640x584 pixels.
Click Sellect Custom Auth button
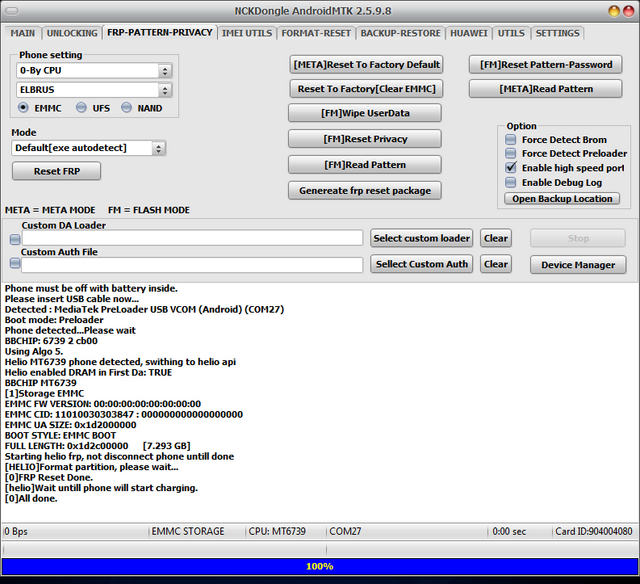(x=422, y=264)
